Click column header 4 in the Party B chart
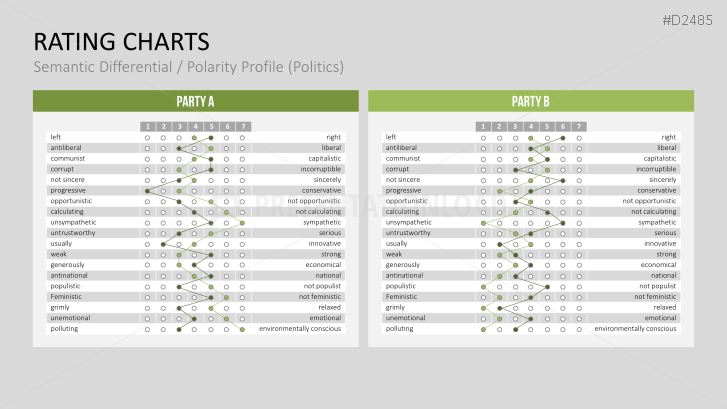Screen dimensions: 727x409 tap(531, 126)
